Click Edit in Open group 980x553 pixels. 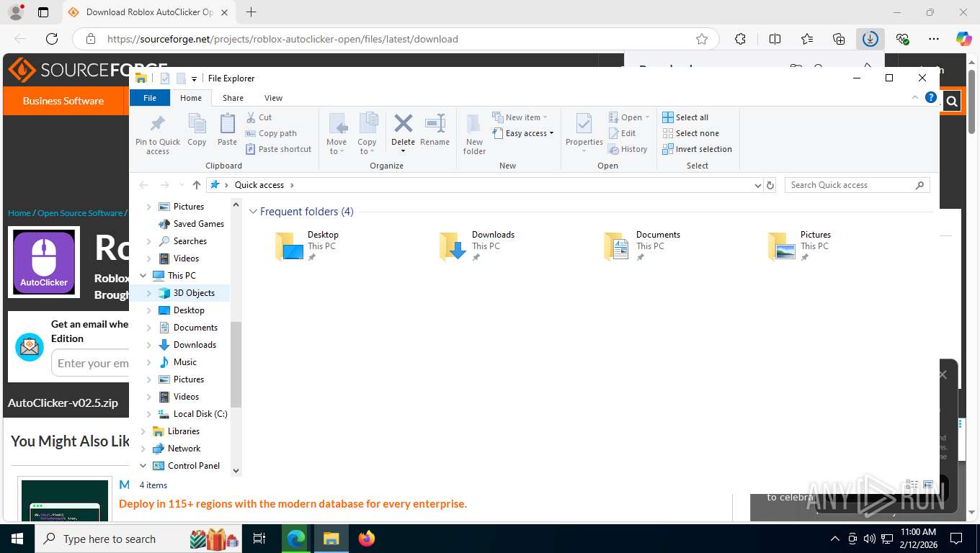click(x=622, y=133)
